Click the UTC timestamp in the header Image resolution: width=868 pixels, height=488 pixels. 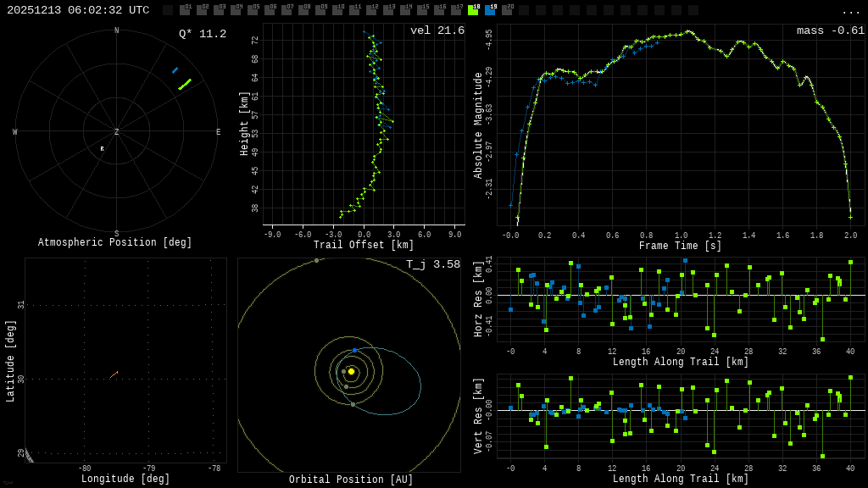(78, 10)
